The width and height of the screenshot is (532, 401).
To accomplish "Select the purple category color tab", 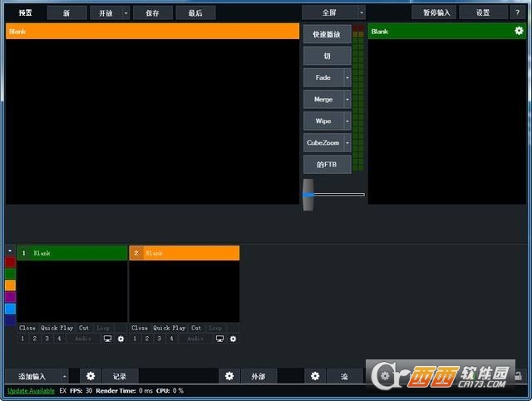I will click(10, 297).
